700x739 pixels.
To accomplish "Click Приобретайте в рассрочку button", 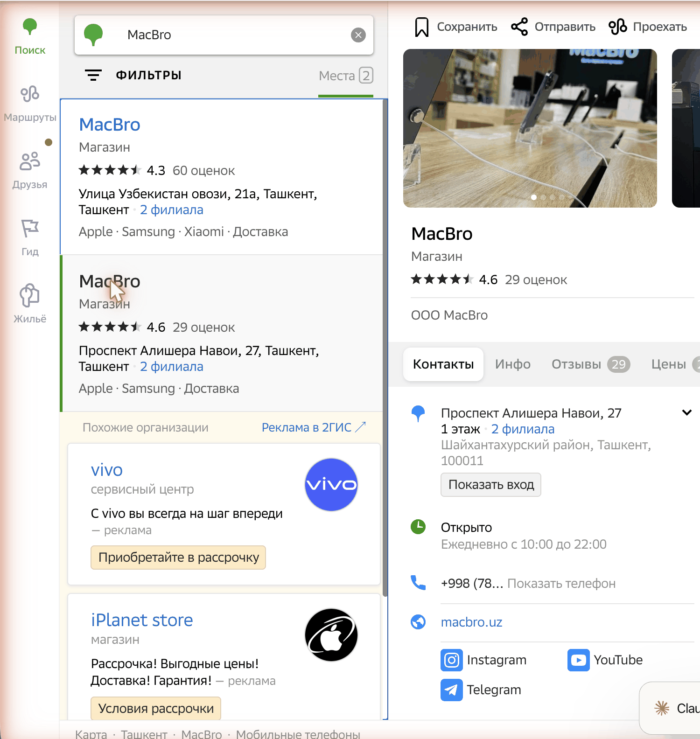I will coord(178,558).
